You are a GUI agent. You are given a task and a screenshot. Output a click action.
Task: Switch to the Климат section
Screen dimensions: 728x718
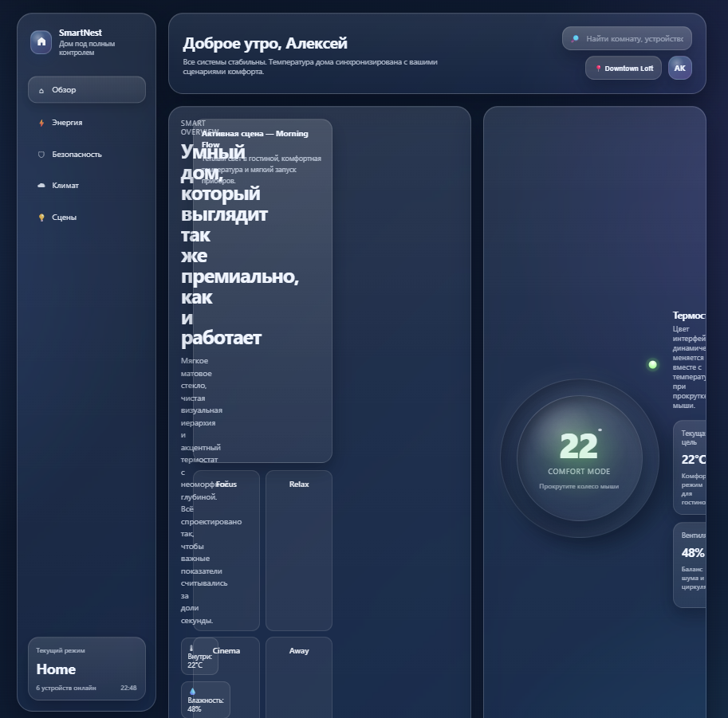click(87, 185)
